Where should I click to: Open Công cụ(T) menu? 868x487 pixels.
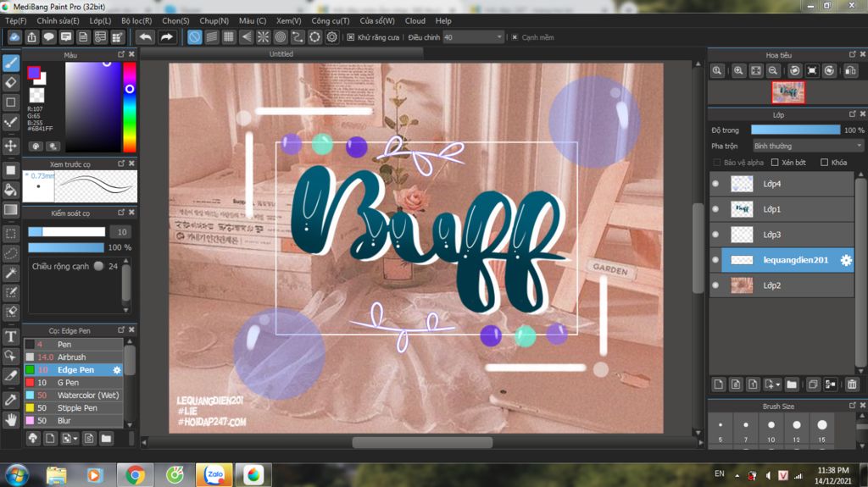pos(331,20)
